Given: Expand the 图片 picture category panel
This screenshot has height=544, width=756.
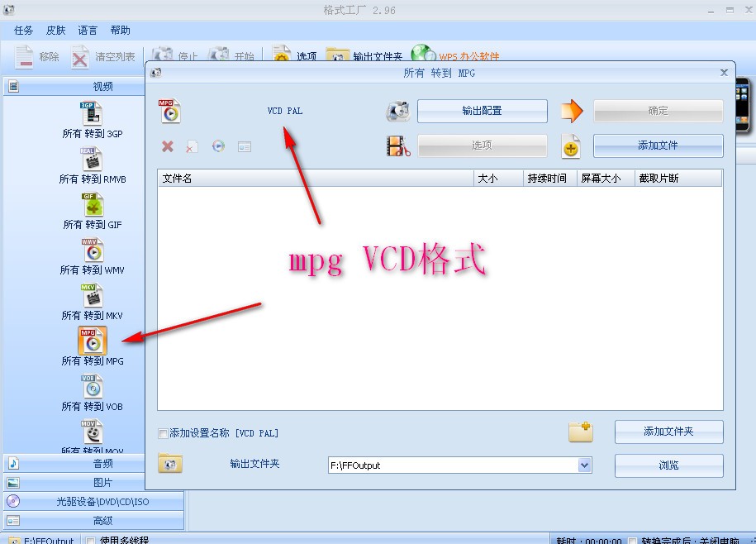Looking at the screenshot, I should tap(74, 482).
